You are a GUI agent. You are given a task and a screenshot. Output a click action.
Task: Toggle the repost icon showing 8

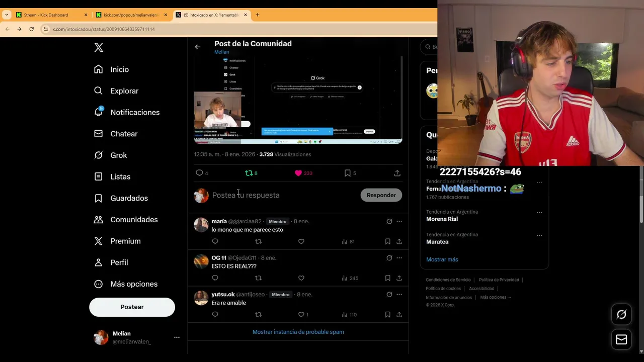[x=251, y=173]
